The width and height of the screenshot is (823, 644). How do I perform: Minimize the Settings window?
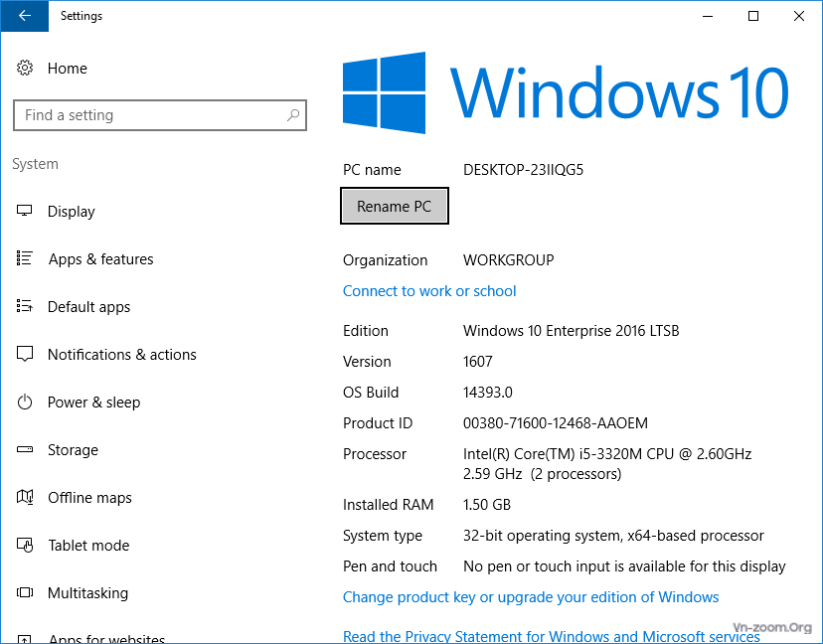coord(708,16)
